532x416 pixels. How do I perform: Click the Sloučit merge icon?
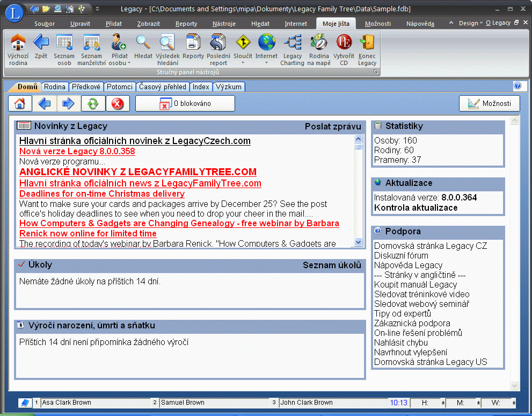click(x=243, y=42)
